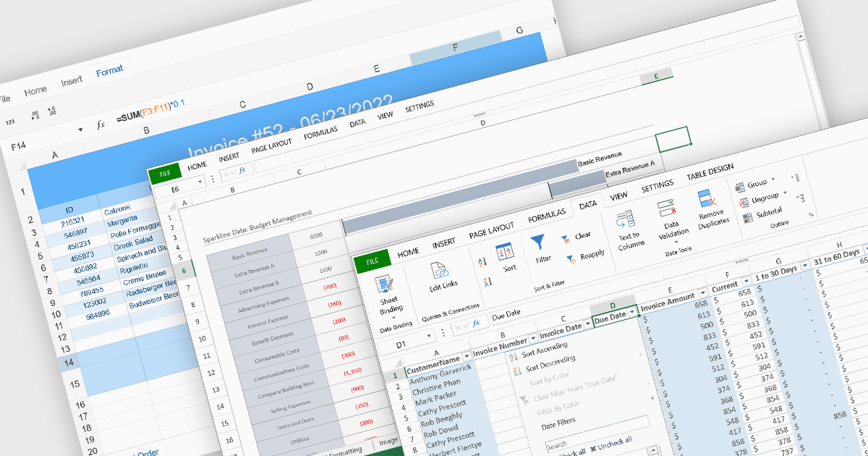Open the Invoice Number column filter dropdown
Viewport: 868px width, 456px height.
[533, 338]
